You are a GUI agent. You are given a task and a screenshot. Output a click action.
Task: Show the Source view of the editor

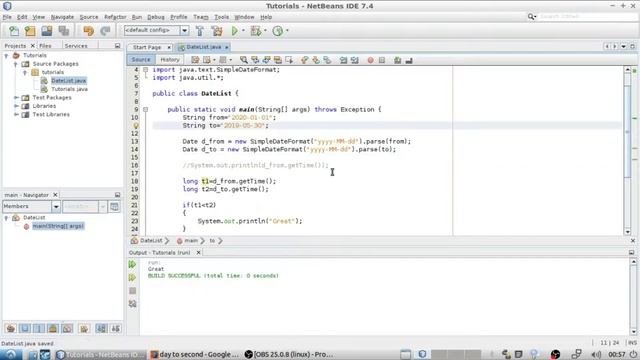click(141, 60)
